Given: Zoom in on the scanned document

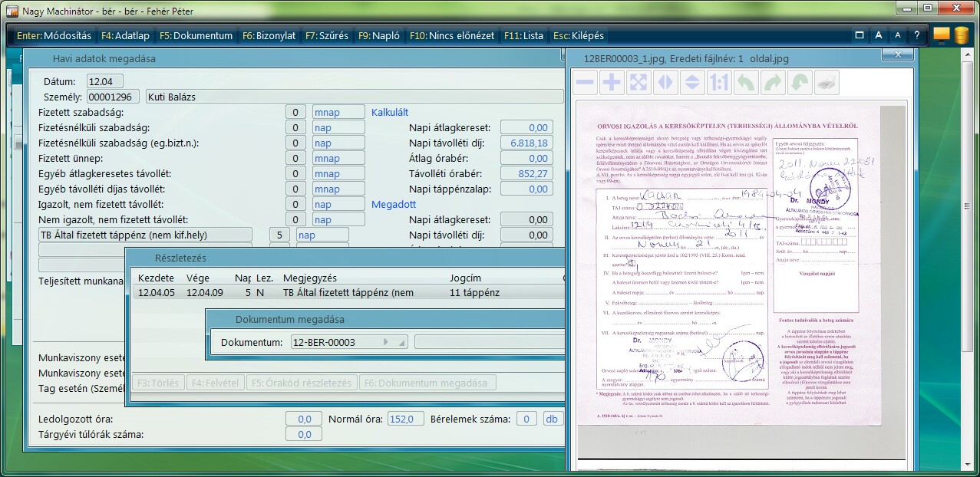Looking at the screenshot, I should pos(612,81).
